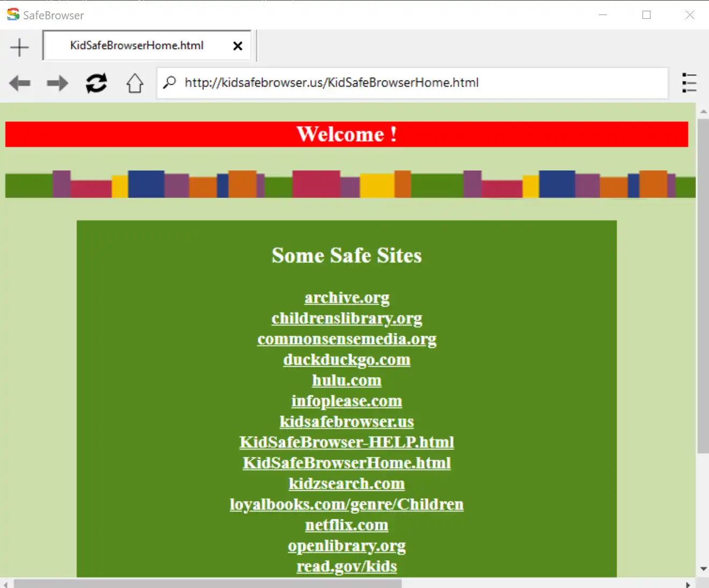This screenshot has height=588, width=709.
Task: Go forward with the right arrow
Action: pos(57,83)
